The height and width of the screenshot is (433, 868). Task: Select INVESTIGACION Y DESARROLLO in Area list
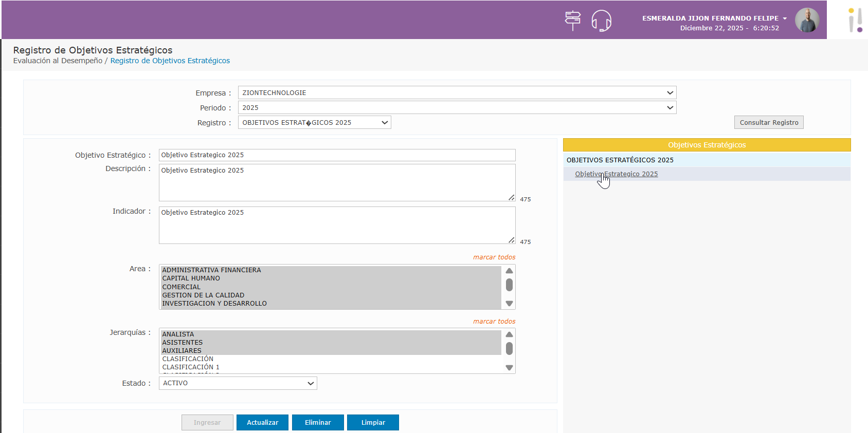pos(331,304)
